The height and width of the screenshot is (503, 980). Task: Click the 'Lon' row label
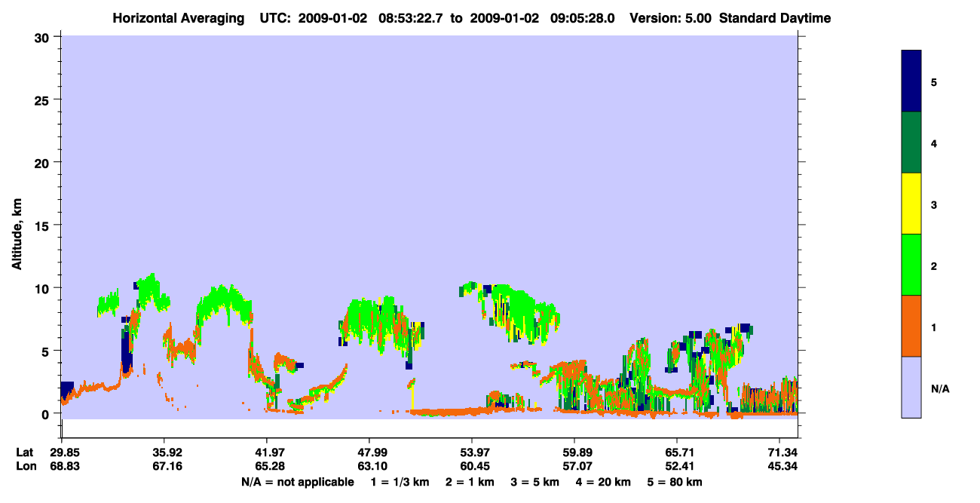point(25,467)
